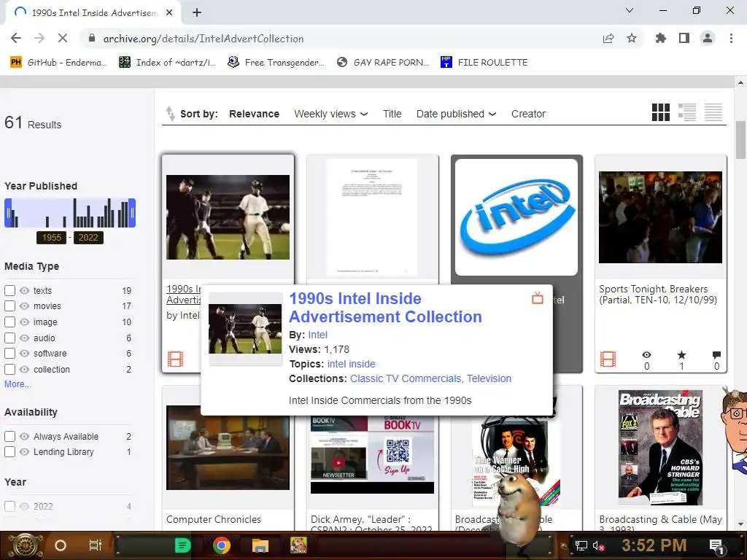The image size is (747, 560).
Task: Open the Task View taskbar icon
Action: point(96,545)
